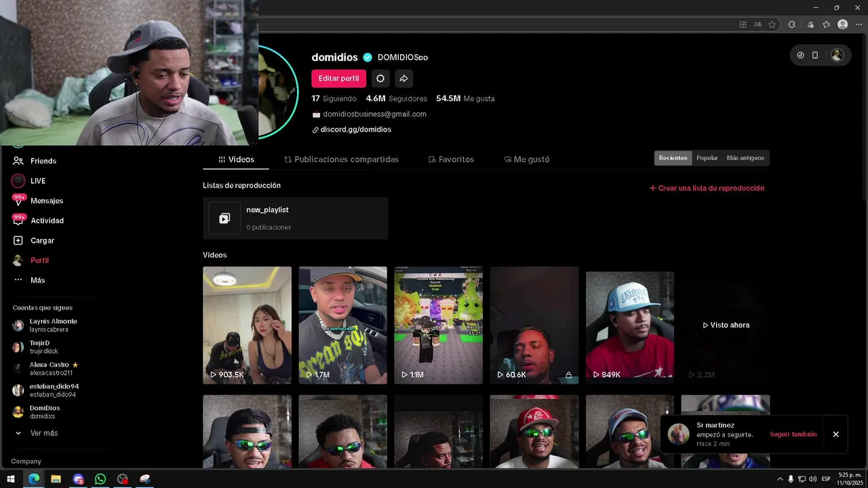Open the new_playlist playlist
868x488 pixels.
295,218
